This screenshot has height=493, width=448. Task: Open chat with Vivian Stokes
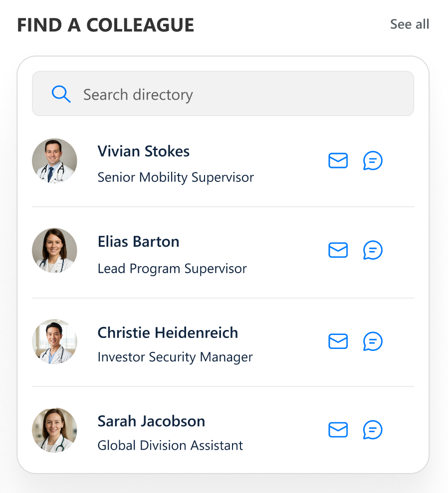coord(373,161)
